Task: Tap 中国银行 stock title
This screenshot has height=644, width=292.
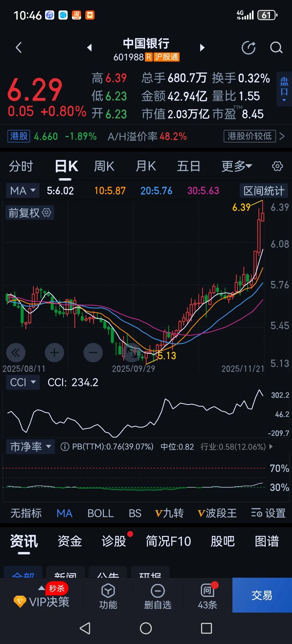Action: 146,43
